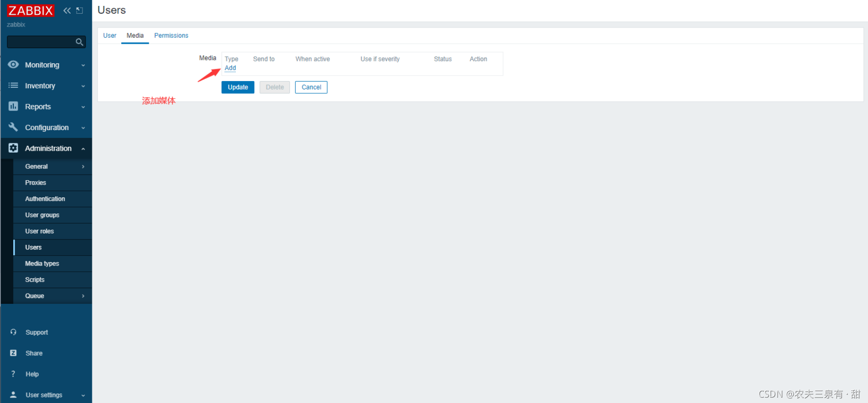
Task: Click the 'When active' column header
Action: click(x=312, y=59)
